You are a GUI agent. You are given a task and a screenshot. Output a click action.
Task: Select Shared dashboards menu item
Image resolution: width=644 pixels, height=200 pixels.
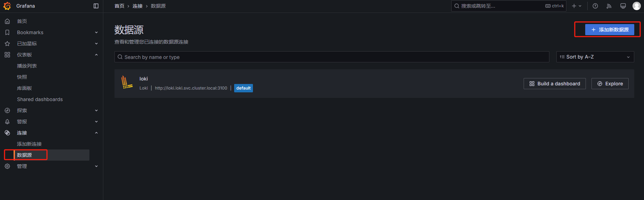(40, 99)
